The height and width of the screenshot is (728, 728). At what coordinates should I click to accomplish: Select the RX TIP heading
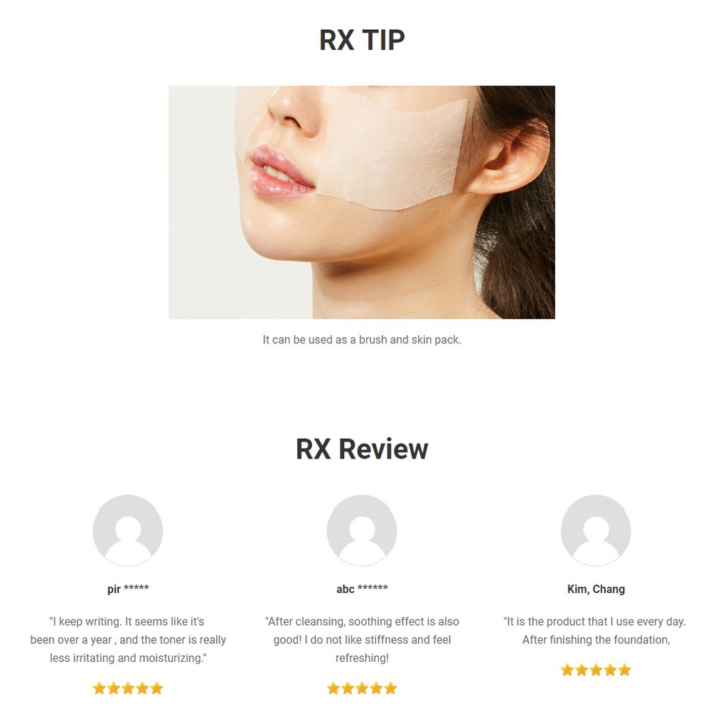pyautogui.click(x=362, y=40)
